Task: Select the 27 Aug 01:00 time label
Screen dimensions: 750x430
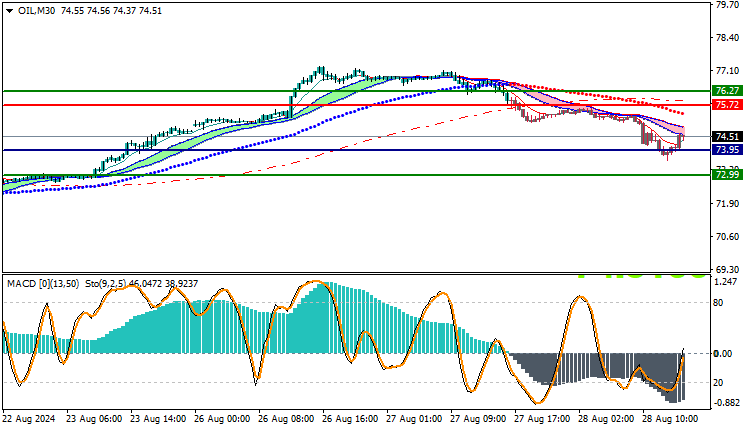Action: 414,419
